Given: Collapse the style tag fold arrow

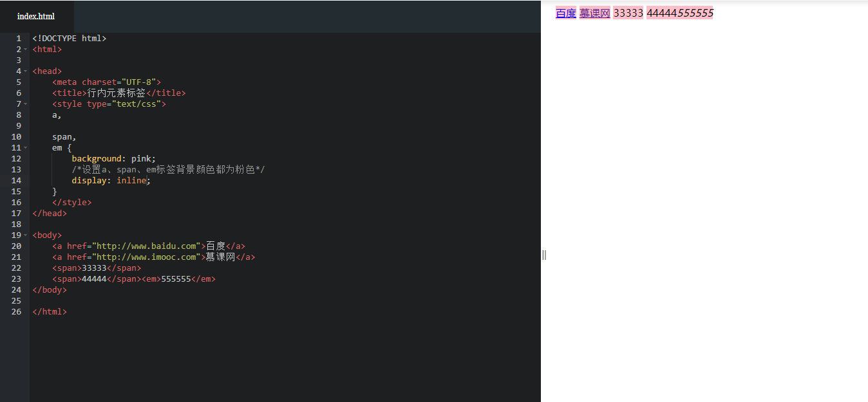Looking at the screenshot, I should coord(26,104).
